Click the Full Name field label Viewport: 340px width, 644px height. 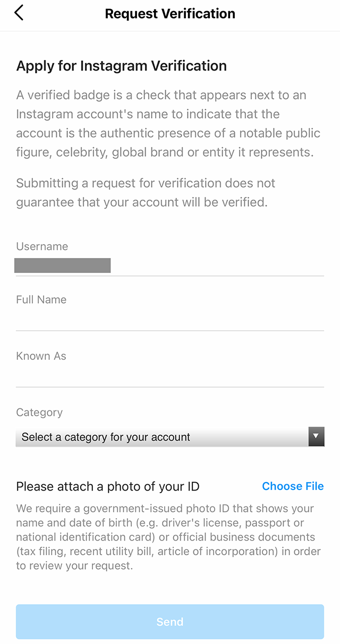41,299
